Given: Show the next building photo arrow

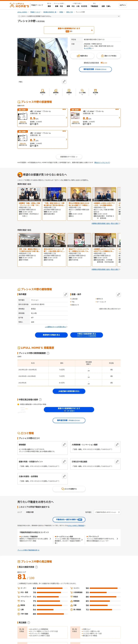Looking at the screenshot, I should pyautogui.click(x=64, y=57).
